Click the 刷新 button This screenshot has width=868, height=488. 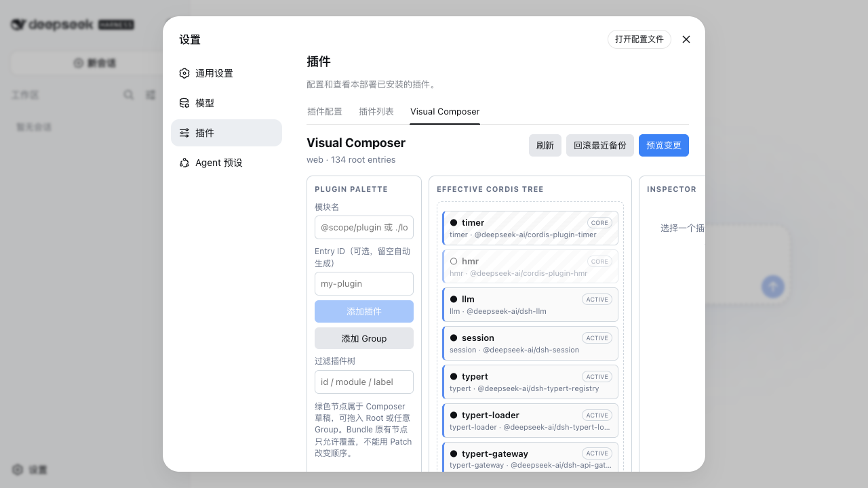click(545, 145)
